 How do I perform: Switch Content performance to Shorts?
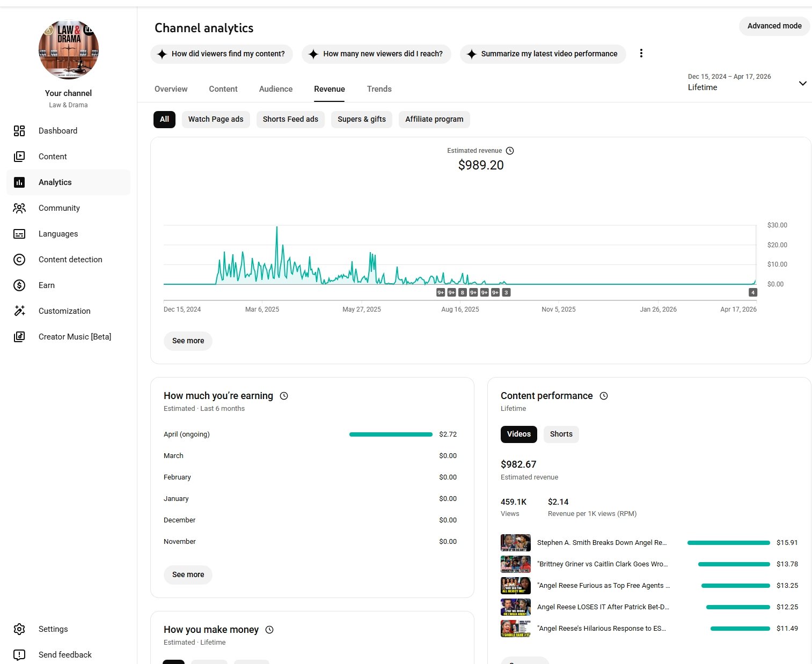[x=561, y=434]
